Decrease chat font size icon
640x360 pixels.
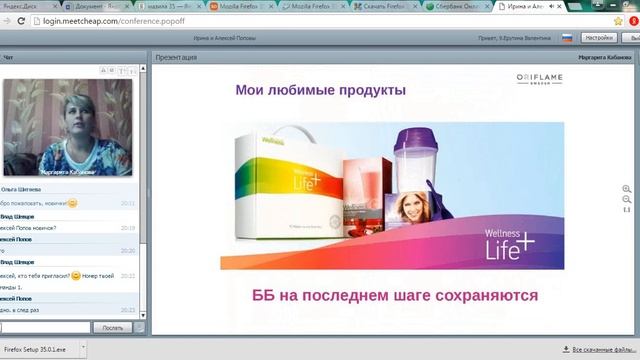[x=132, y=71]
